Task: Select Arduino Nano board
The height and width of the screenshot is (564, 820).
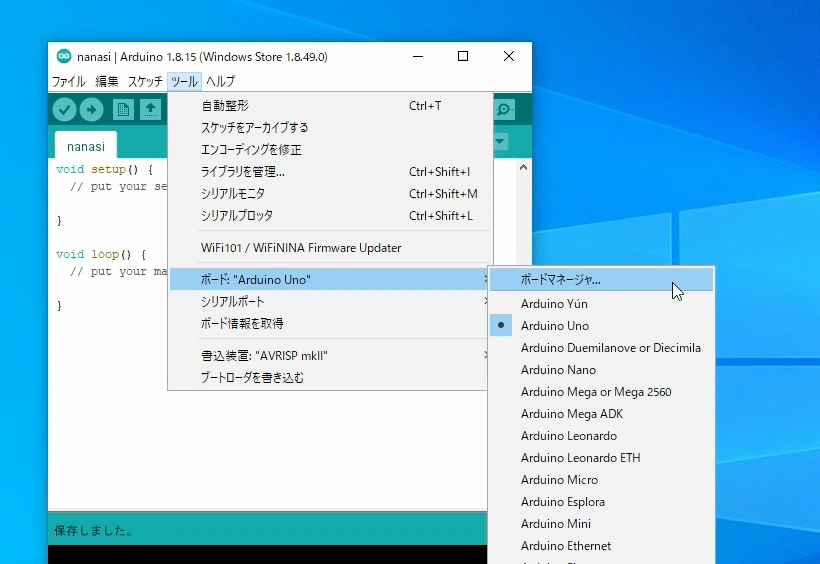Action: (x=601, y=370)
